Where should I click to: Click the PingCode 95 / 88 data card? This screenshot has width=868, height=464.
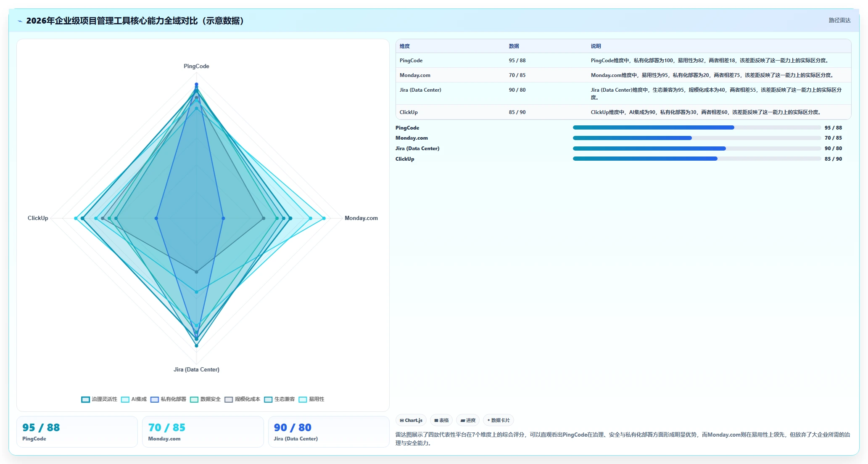point(77,432)
